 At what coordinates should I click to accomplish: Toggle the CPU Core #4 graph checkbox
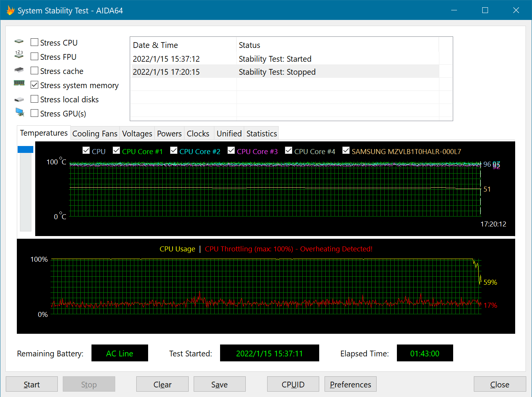point(289,151)
